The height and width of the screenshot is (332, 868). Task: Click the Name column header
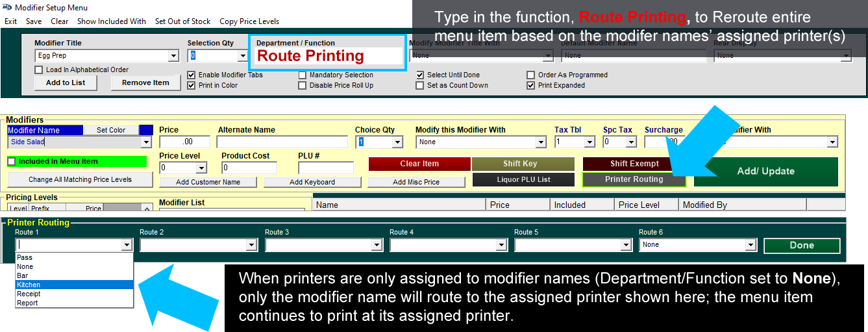point(400,205)
